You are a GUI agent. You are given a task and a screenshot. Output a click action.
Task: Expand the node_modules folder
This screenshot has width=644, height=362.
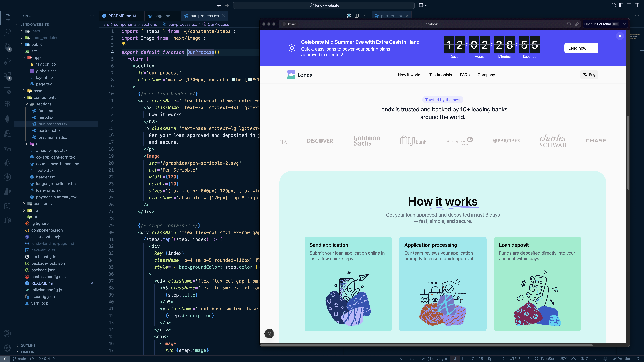[45, 37]
